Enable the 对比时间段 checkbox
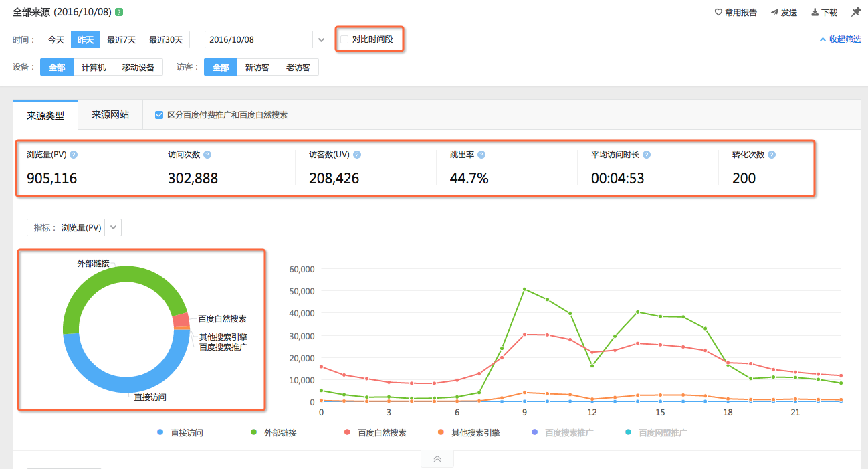Image resolution: width=868 pixels, height=469 pixels. tap(344, 39)
